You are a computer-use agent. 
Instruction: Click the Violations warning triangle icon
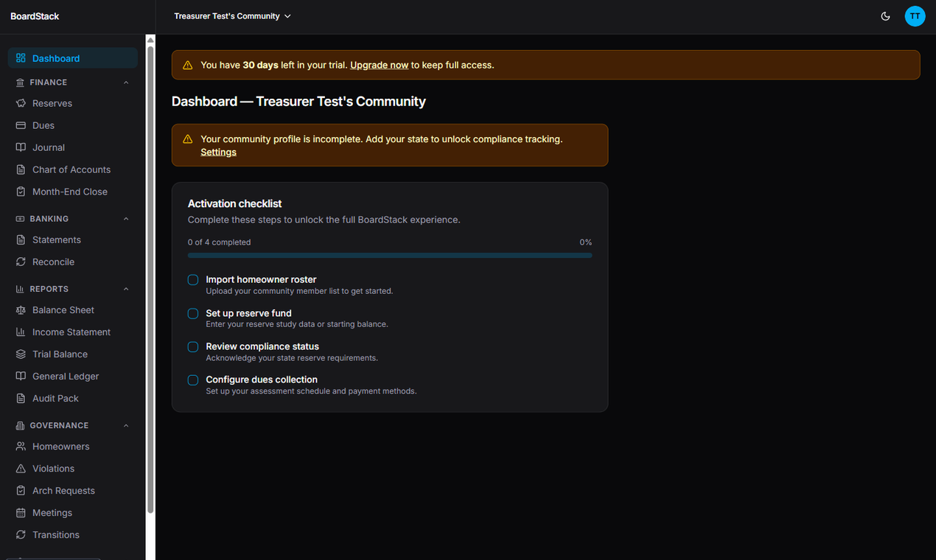pos(21,469)
